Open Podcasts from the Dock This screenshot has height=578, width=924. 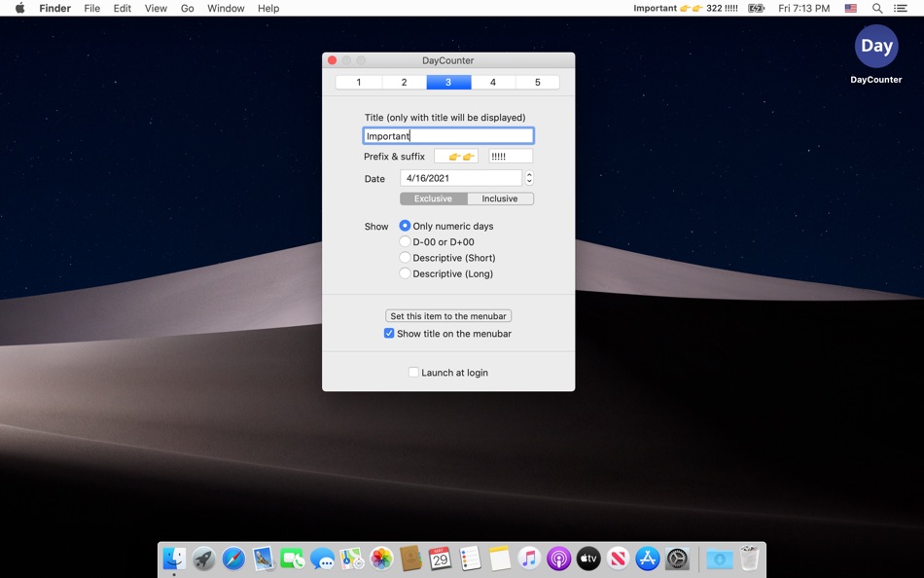(558, 558)
